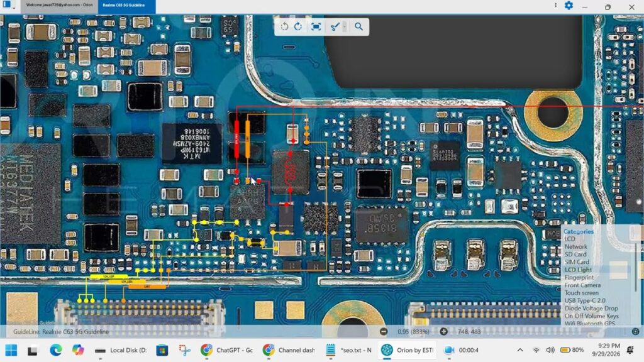The height and width of the screenshot is (362, 644).
Task: Open the search magnifier tool
Action: pyautogui.click(x=358, y=26)
